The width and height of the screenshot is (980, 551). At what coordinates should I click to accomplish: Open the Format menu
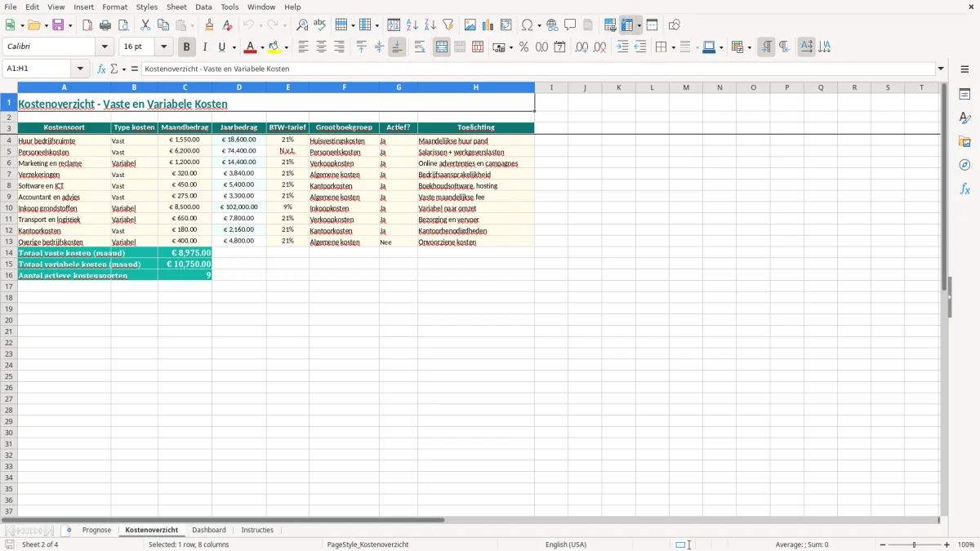(x=115, y=7)
